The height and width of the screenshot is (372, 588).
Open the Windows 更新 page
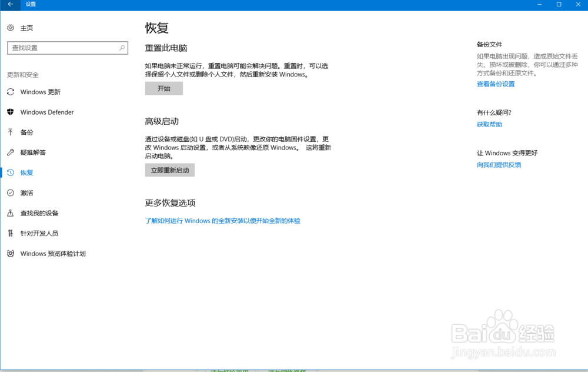click(x=40, y=92)
